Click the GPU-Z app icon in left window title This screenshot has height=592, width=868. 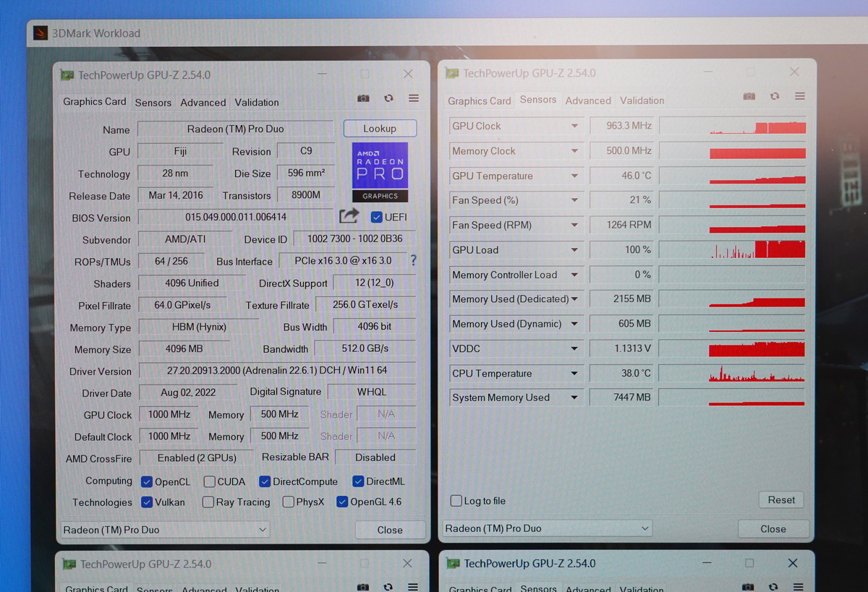[67, 74]
